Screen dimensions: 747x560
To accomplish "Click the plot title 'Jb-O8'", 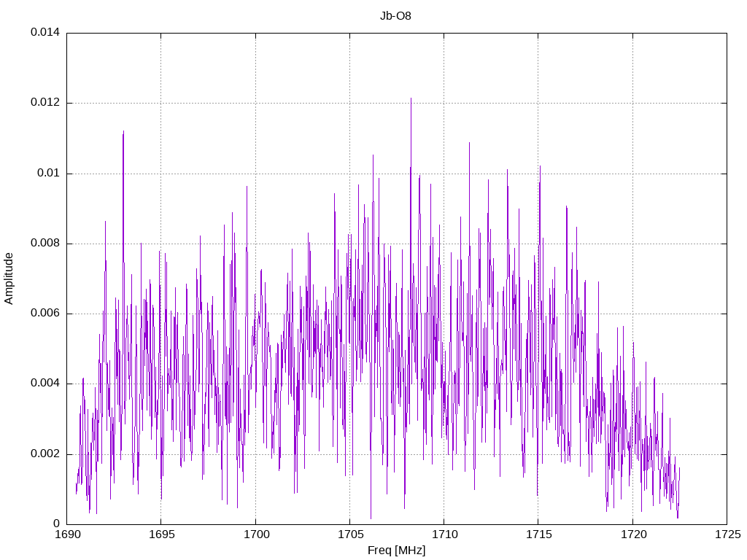I will pyautogui.click(x=395, y=16).
